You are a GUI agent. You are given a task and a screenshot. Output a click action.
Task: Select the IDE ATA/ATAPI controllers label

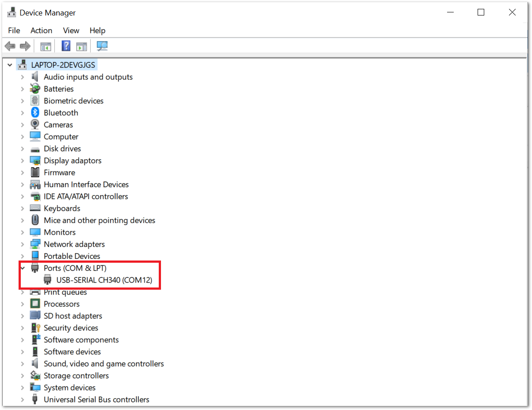pos(86,196)
